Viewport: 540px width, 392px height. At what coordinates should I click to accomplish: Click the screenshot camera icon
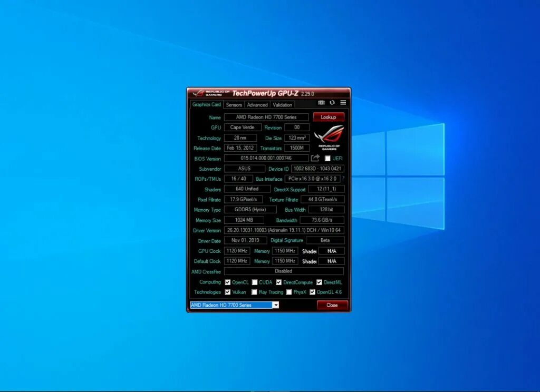[321, 103]
